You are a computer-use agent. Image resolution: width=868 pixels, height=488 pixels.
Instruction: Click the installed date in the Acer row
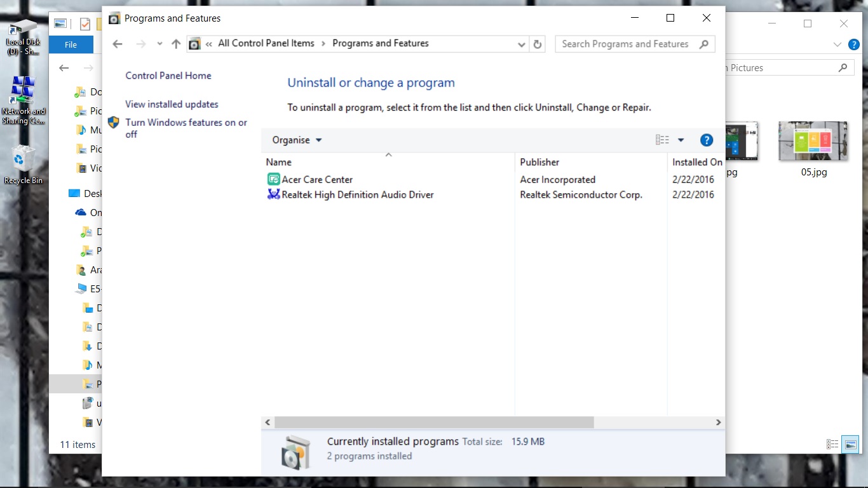coord(693,180)
